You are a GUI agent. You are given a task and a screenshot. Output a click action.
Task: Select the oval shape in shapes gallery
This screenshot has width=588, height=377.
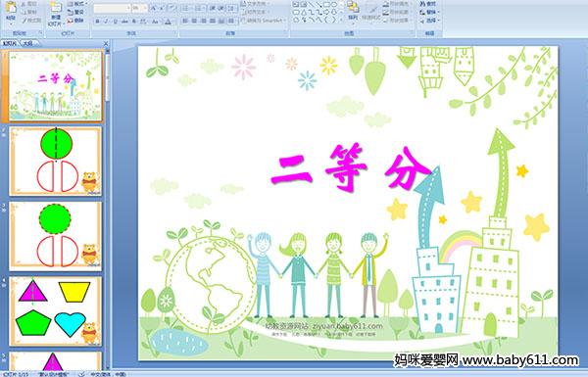[334, 5]
